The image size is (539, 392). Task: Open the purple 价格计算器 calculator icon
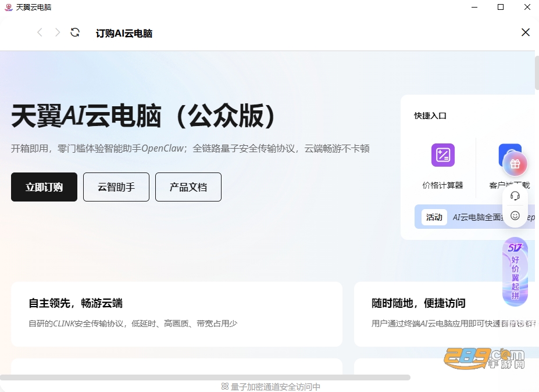click(442, 155)
